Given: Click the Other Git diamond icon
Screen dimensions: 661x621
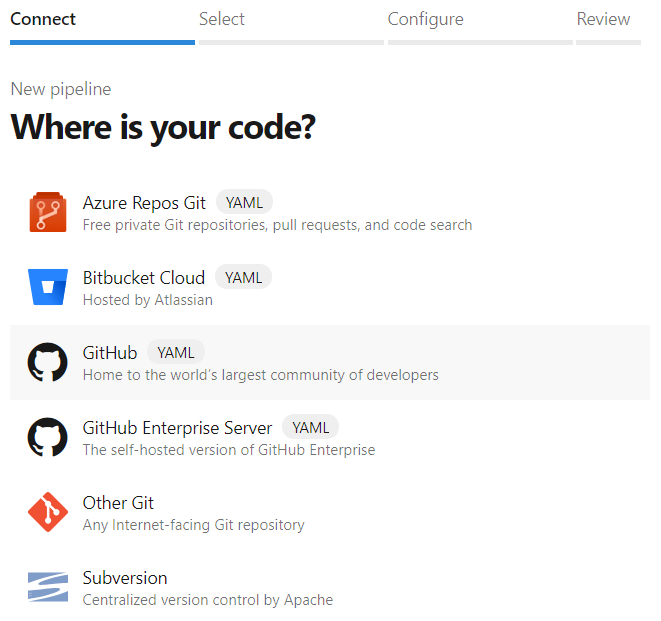Looking at the screenshot, I should click(47, 513).
